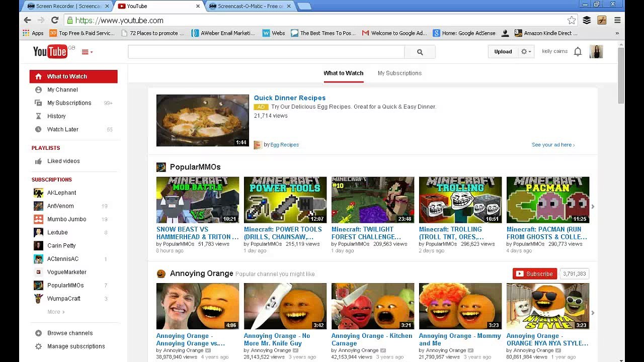Play the Minecraft Power Tools video thumbnail
Image resolution: width=644 pixels, height=362 pixels.
(285, 200)
